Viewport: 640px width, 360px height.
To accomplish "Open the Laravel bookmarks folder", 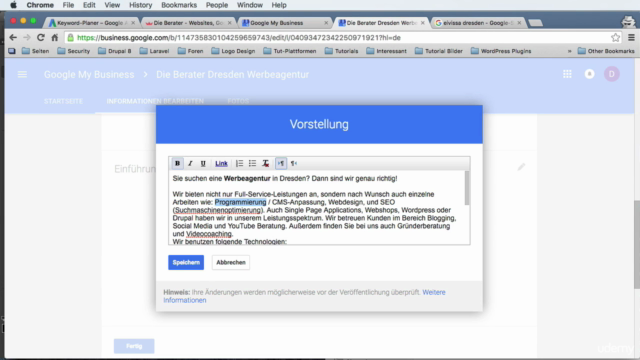I will (x=154, y=51).
